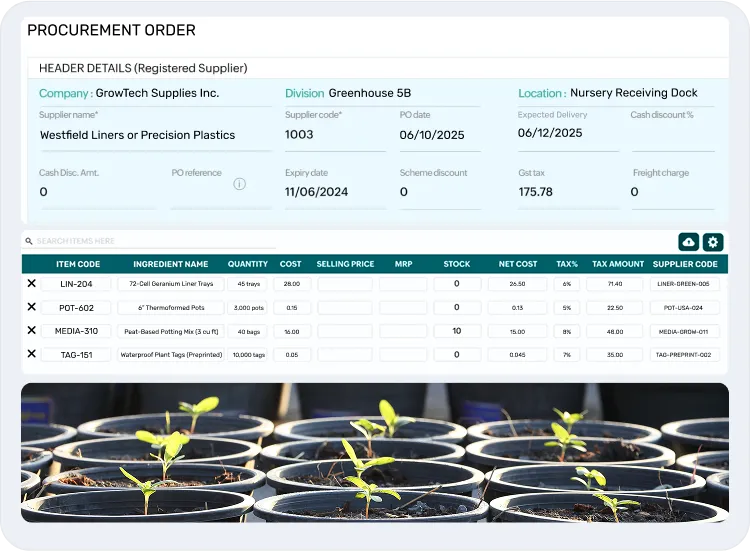Click the search magnifier icon
This screenshot has height=551, width=750.
click(x=29, y=241)
